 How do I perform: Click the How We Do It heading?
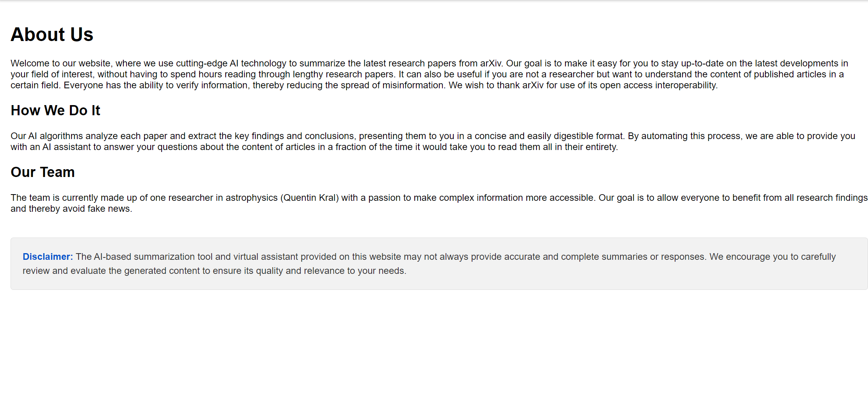[x=55, y=111]
